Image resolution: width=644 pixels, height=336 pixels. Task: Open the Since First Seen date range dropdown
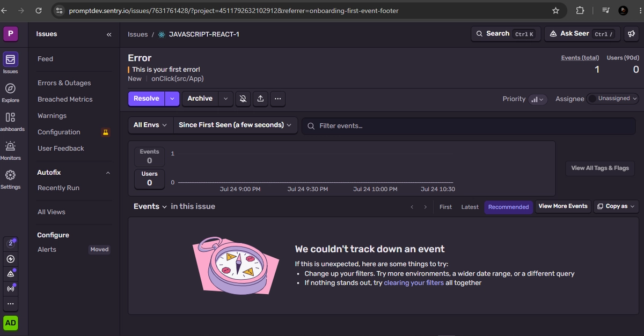[236, 125]
